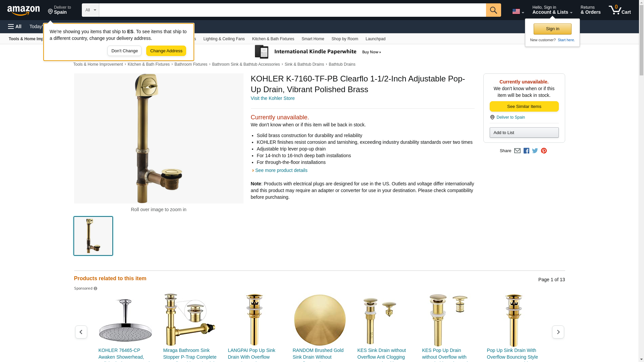Show next related products page arrow
644x362 pixels.
558,332
